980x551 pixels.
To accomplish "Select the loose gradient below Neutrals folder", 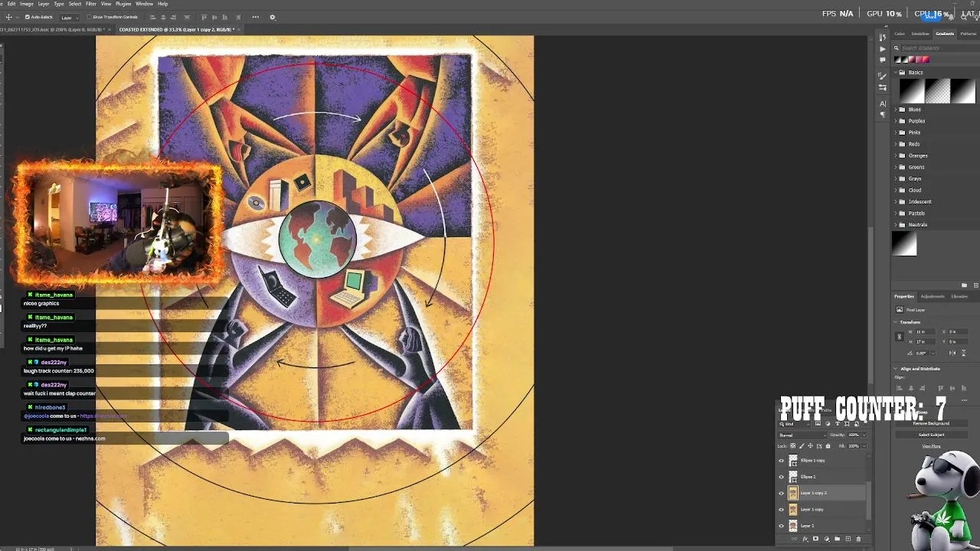I will click(904, 244).
